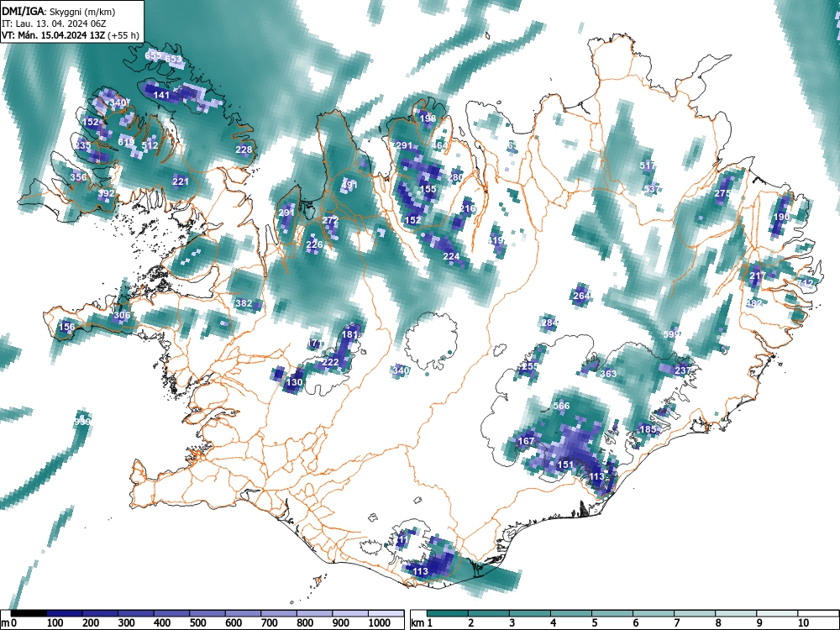Click the visibility value 167
Image resolution: width=840 pixels, height=630 pixels.
coord(526,441)
